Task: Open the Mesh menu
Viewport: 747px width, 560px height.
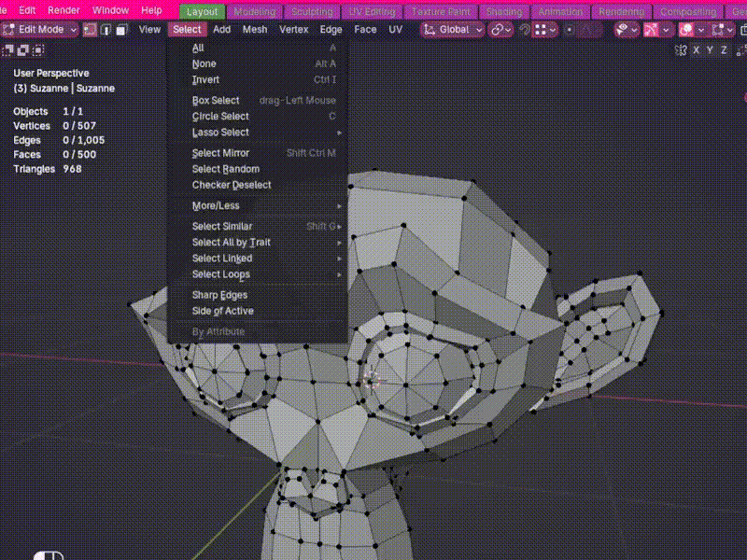Action: pyautogui.click(x=255, y=30)
